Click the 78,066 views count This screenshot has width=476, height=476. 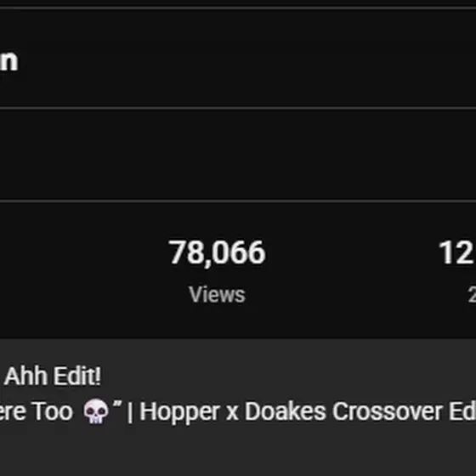tap(217, 253)
